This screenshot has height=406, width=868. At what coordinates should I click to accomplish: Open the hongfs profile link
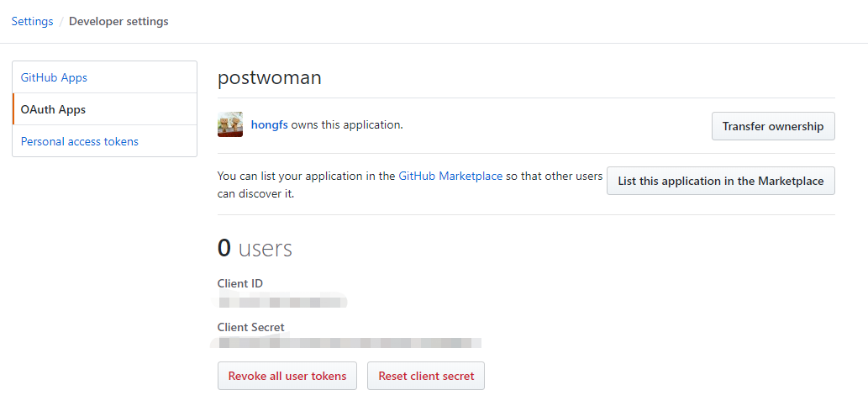click(x=269, y=125)
